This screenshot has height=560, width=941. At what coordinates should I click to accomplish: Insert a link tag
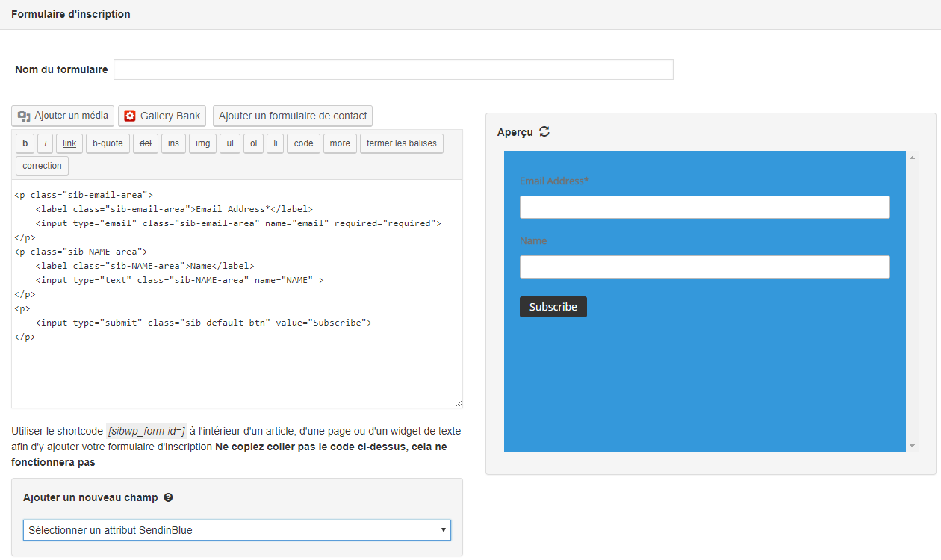pyautogui.click(x=69, y=143)
